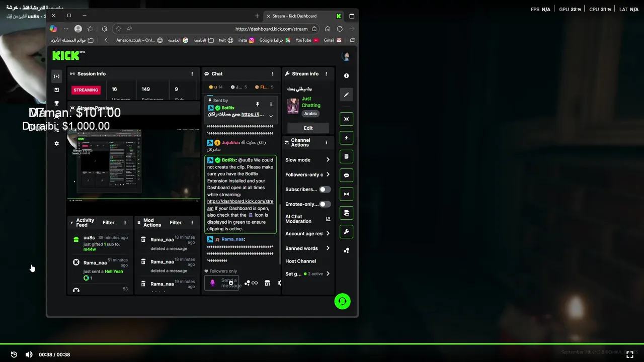
Task: Click the Edge Copilot icon
Action: coord(53,29)
